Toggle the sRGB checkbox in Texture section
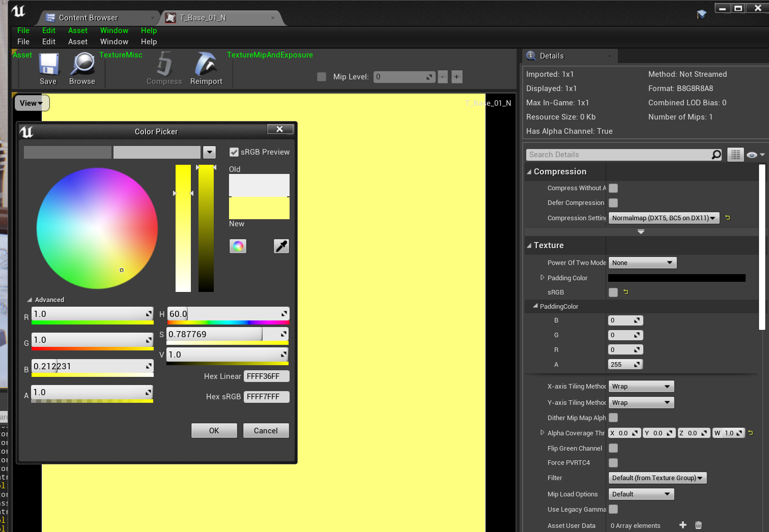Viewport: 769px width, 532px height. pyautogui.click(x=613, y=292)
